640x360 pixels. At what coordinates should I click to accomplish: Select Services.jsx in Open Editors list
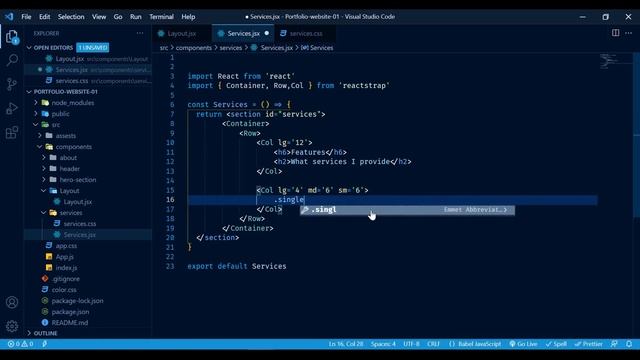point(88,70)
